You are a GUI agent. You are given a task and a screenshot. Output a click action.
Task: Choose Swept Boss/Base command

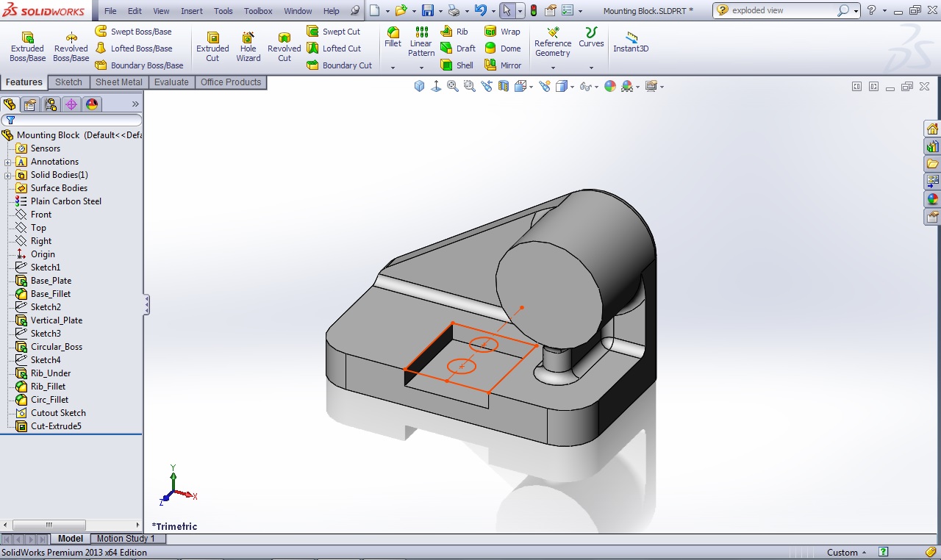pos(133,32)
